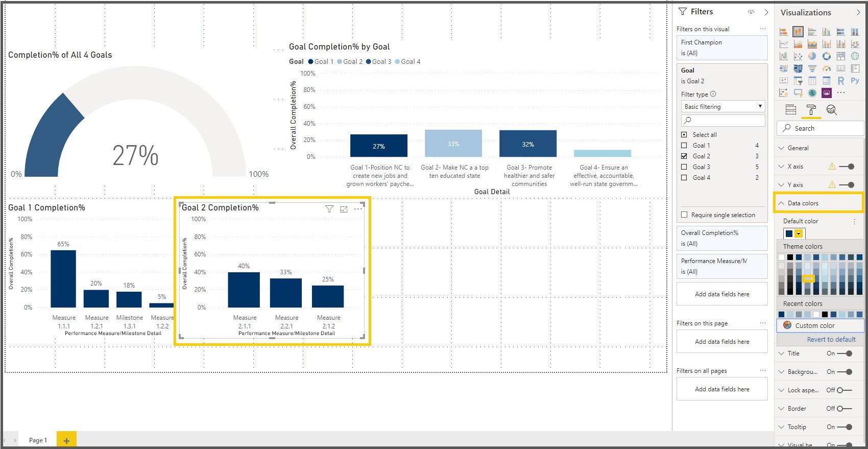Select the matrix visualization icon
The image size is (868, 449).
(x=827, y=81)
